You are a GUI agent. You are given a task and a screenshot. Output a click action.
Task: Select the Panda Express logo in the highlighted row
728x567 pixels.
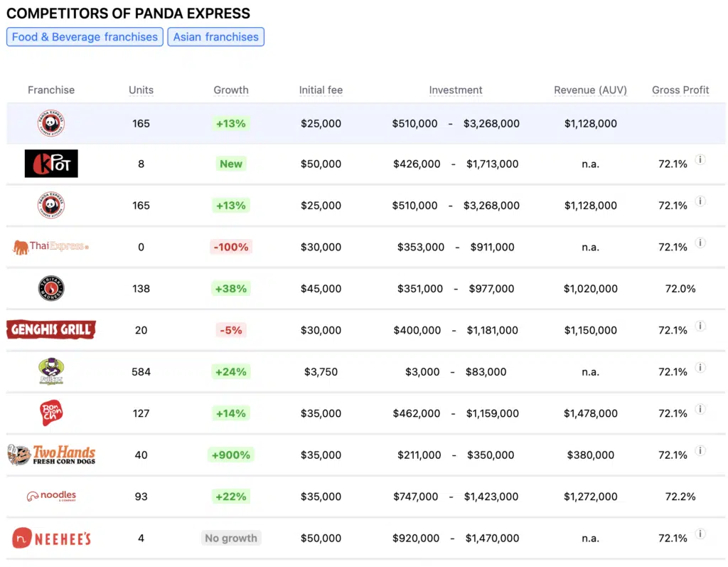tap(50, 122)
